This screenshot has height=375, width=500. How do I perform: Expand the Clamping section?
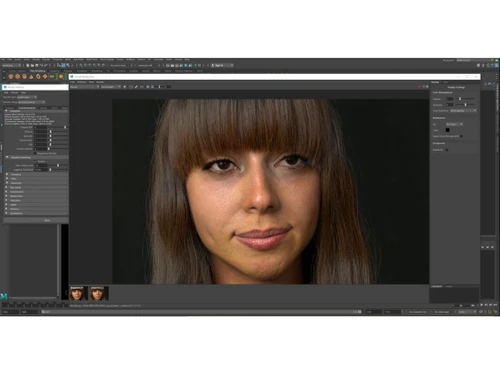pos(7,174)
